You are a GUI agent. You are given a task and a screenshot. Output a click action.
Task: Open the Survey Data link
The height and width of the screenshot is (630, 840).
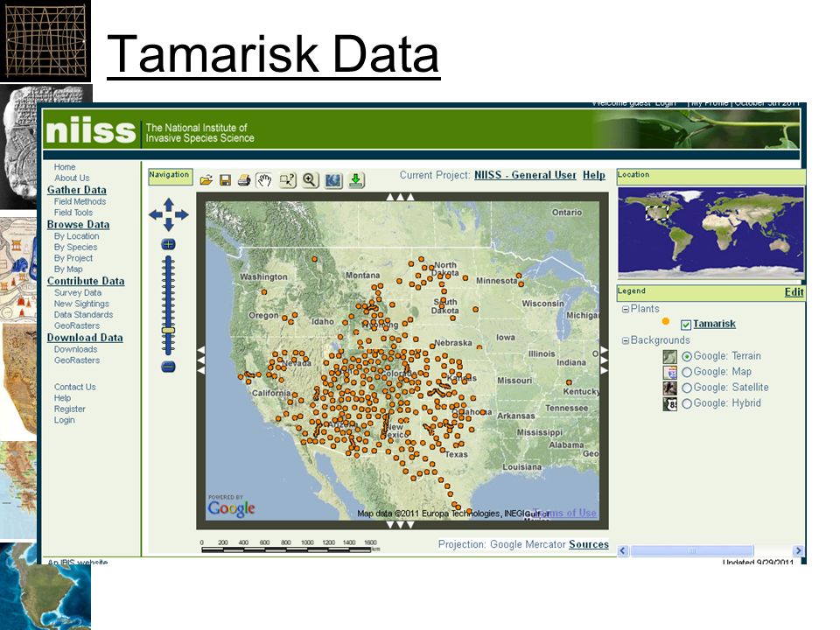pos(78,293)
